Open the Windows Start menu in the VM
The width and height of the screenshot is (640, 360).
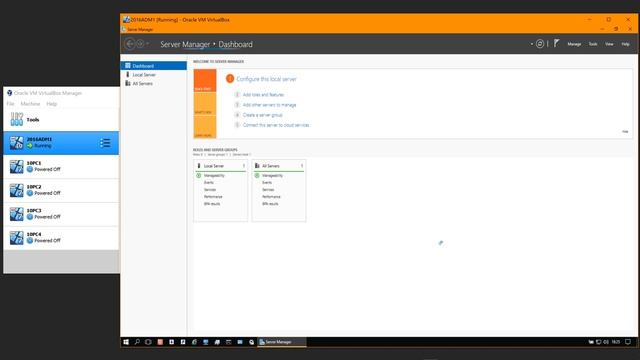coord(126,342)
